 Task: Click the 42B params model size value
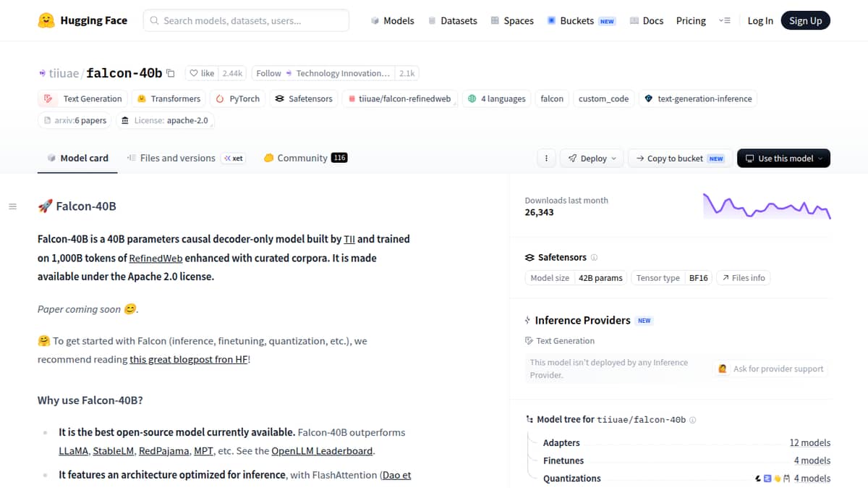[x=600, y=277]
